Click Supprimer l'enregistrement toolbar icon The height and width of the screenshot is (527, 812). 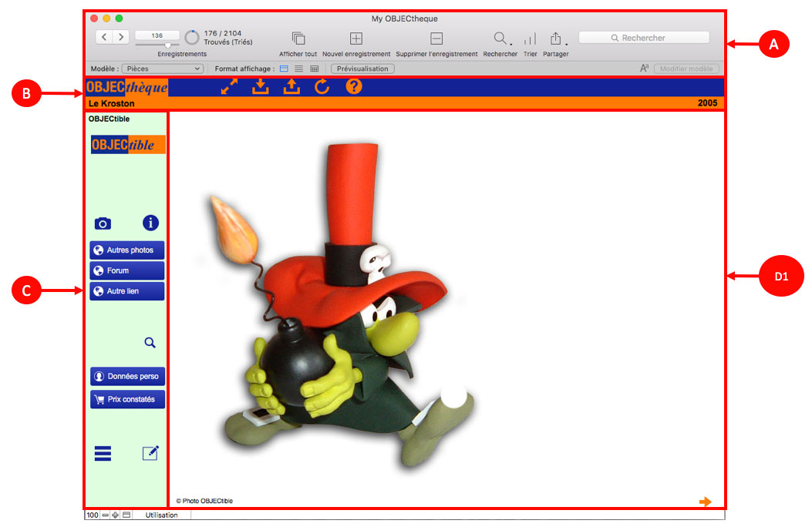436,39
